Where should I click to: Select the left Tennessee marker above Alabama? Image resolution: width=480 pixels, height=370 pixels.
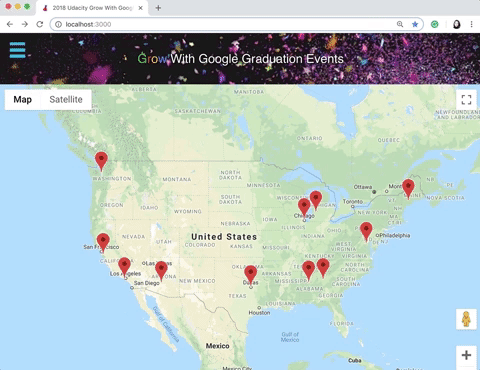308,271
